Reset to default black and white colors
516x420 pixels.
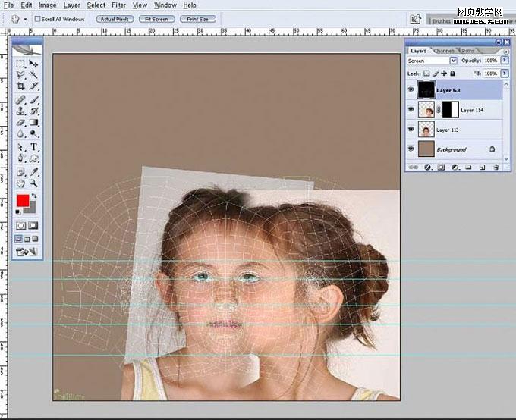[18, 212]
